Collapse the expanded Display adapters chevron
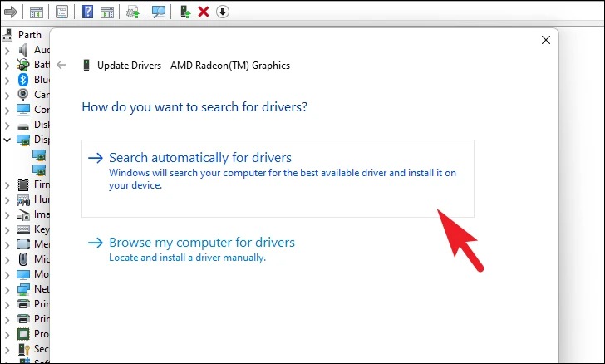Image resolution: width=605 pixels, height=364 pixels. coord(7,140)
